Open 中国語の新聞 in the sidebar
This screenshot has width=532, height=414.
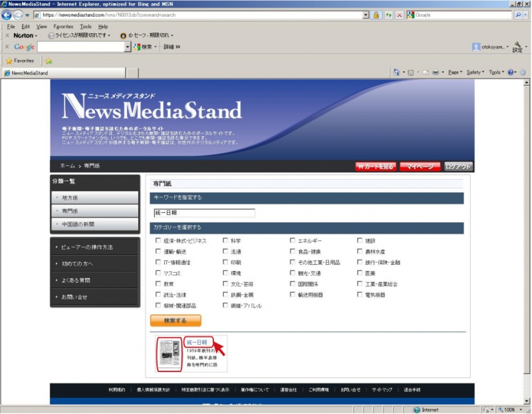pos(95,224)
